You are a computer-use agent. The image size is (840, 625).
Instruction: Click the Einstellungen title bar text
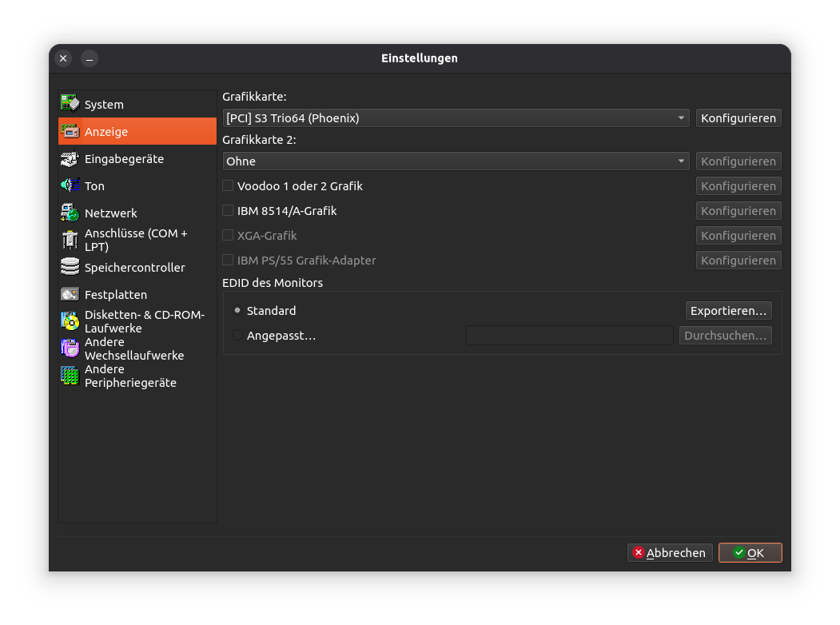point(420,58)
